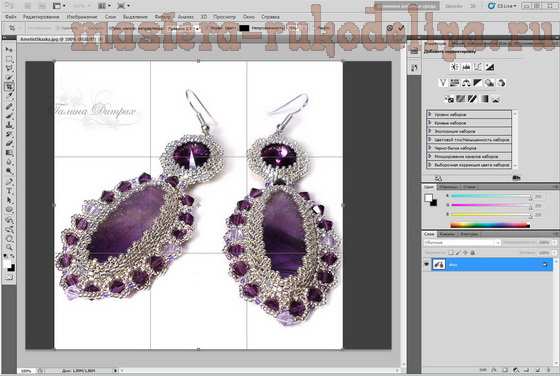Expand the Curves presets entry
Viewport: 560px width, 376px height.
(x=469, y=123)
